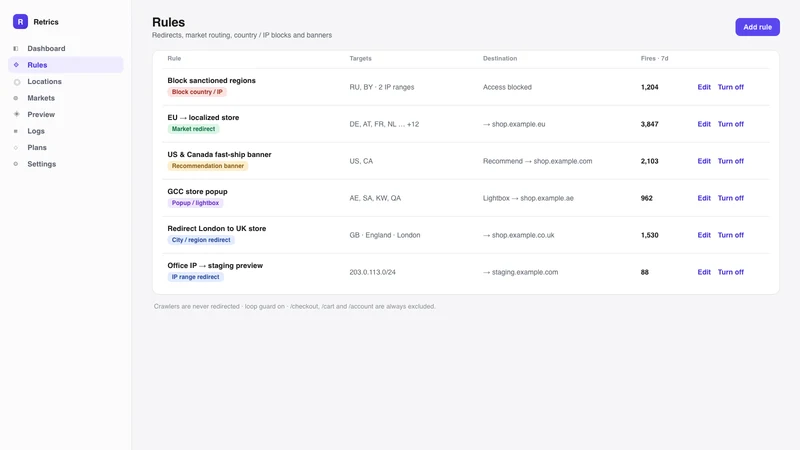Click the Add rule button

[757, 27]
